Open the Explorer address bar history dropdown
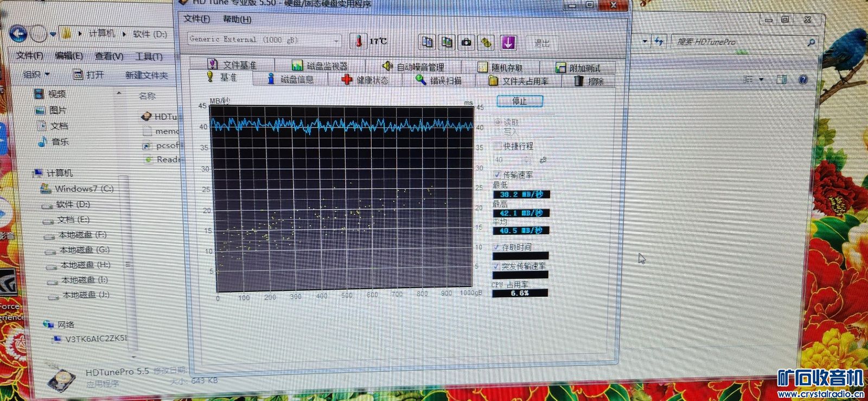Image resolution: width=868 pixels, height=401 pixels. (645, 41)
